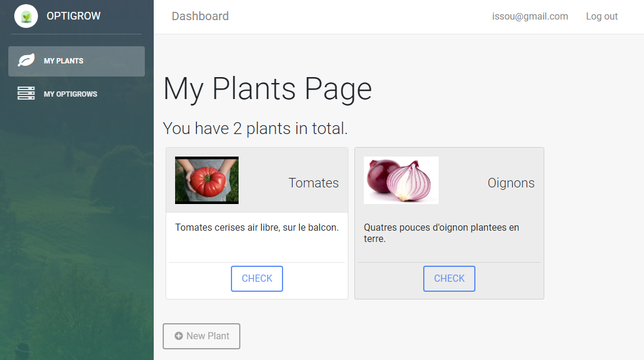Click the issou@gmail.com account label

[529, 16]
